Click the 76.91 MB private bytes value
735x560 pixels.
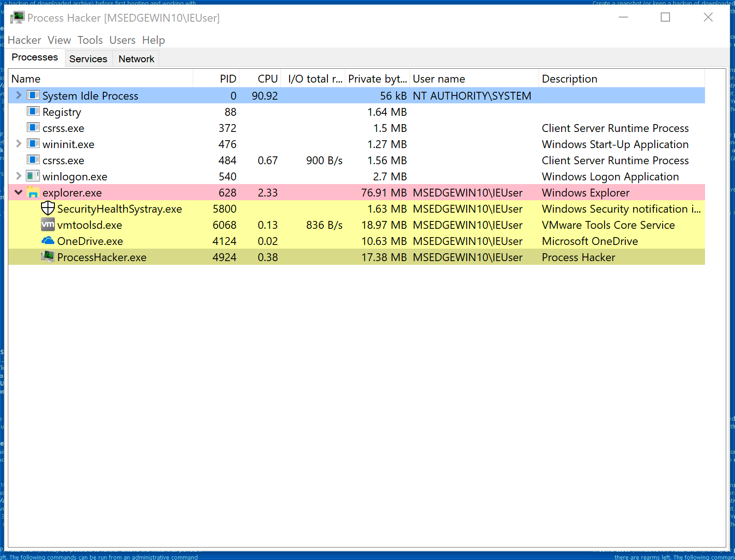tap(384, 193)
